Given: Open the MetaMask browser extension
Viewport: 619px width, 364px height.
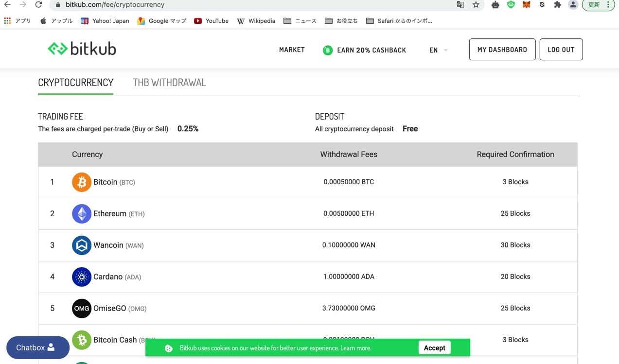Looking at the screenshot, I should coord(526,4).
